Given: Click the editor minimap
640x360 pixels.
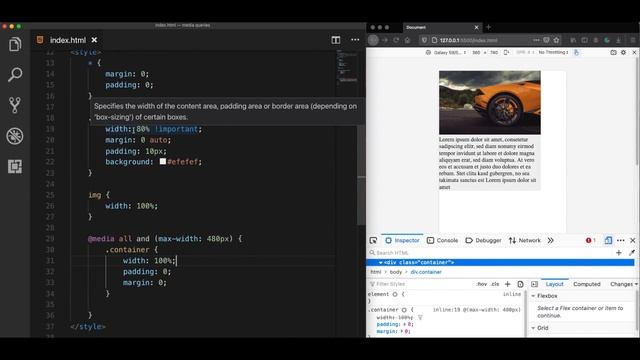Looking at the screenshot, I should (x=347, y=67).
